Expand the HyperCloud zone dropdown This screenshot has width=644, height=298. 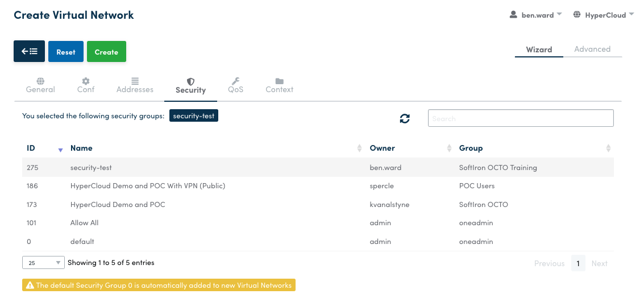pyautogui.click(x=609, y=15)
